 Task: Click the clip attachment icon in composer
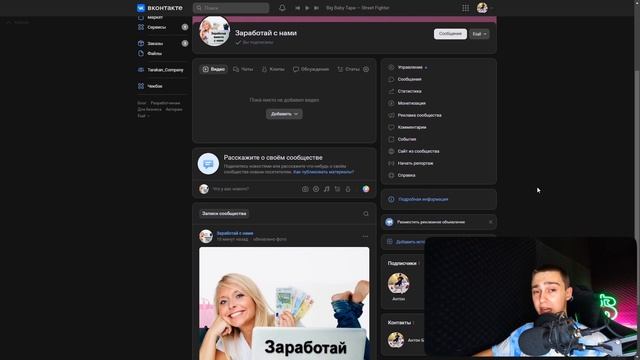click(x=337, y=189)
